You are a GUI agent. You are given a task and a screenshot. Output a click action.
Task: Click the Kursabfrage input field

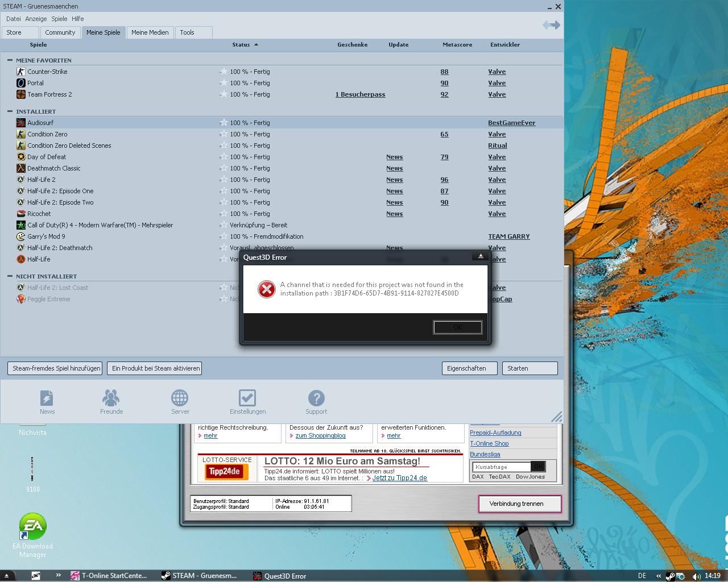pyautogui.click(x=502, y=467)
